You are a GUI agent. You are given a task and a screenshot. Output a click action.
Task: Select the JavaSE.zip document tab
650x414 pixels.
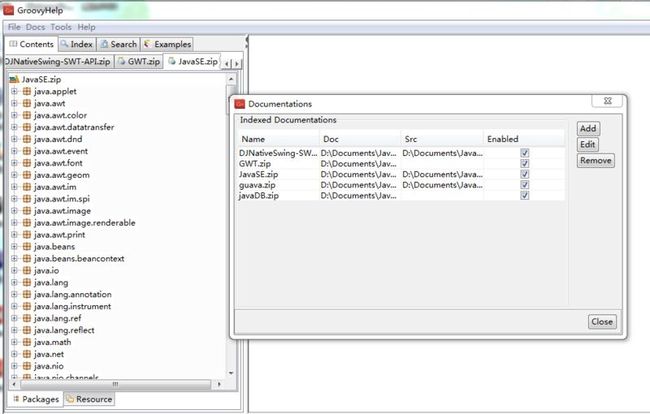pyautogui.click(x=193, y=61)
